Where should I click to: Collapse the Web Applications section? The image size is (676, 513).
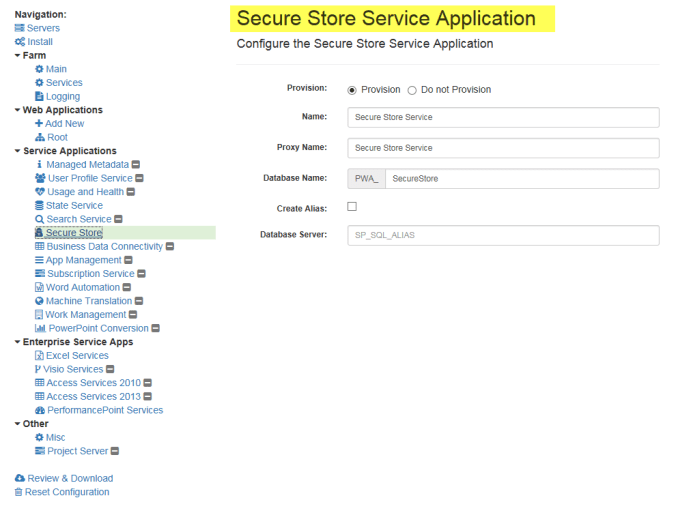point(17,110)
